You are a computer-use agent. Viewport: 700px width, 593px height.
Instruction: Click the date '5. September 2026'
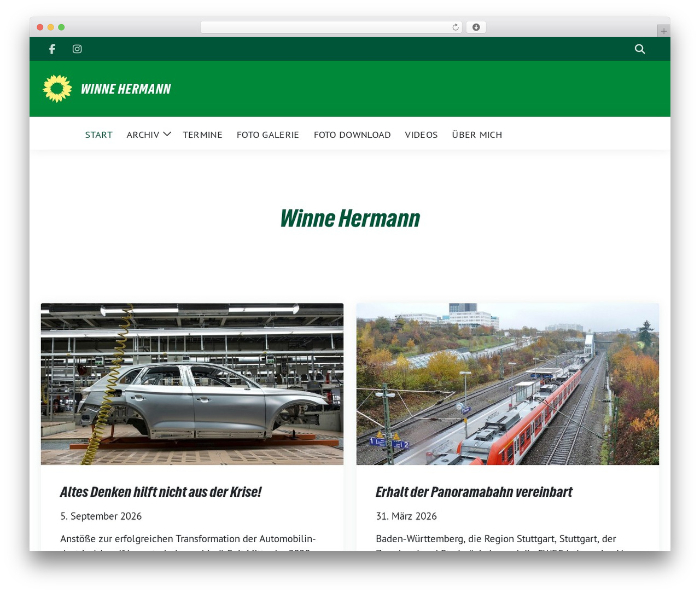tap(101, 516)
